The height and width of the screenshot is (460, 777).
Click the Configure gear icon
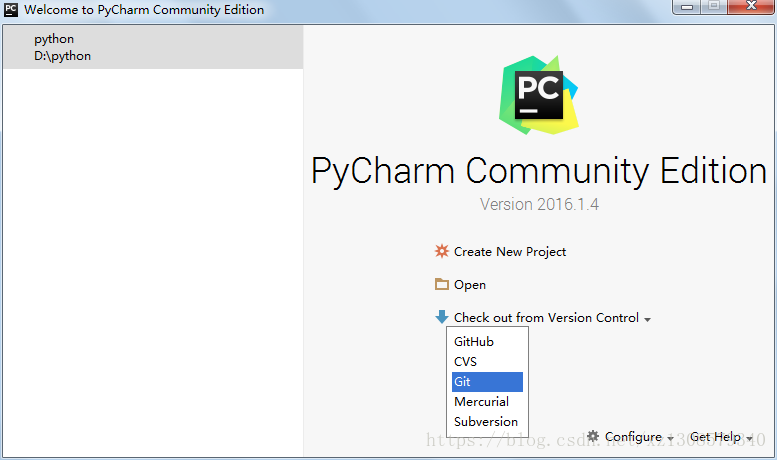pyautogui.click(x=593, y=436)
